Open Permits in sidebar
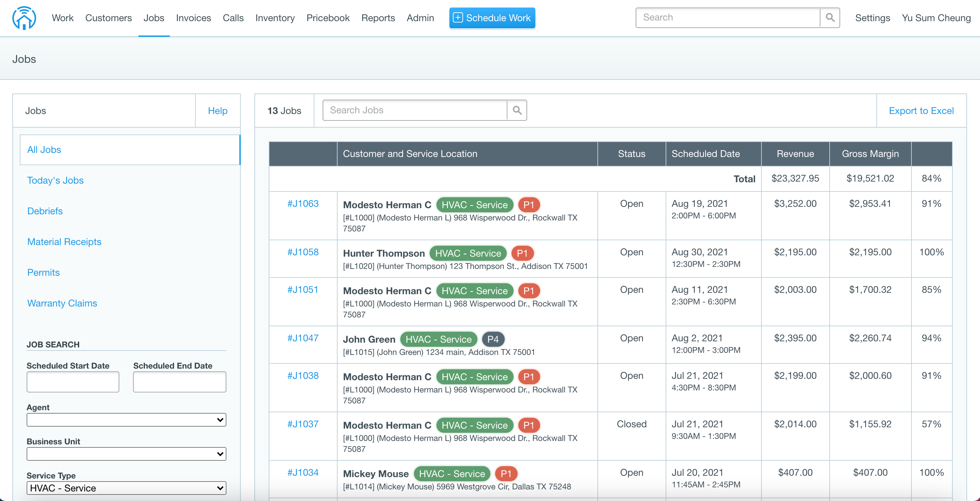The image size is (980, 501). point(43,273)
